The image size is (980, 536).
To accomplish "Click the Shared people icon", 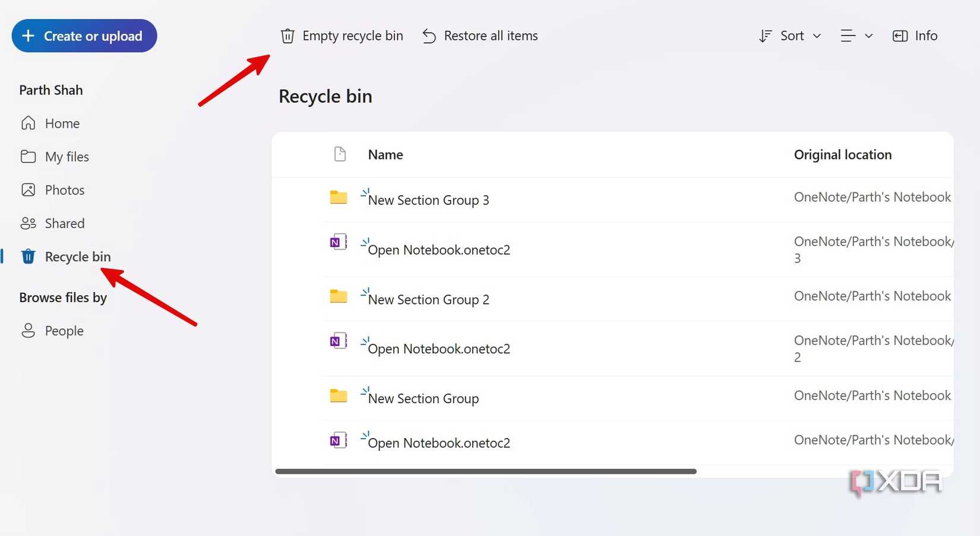I will point(28,223).
